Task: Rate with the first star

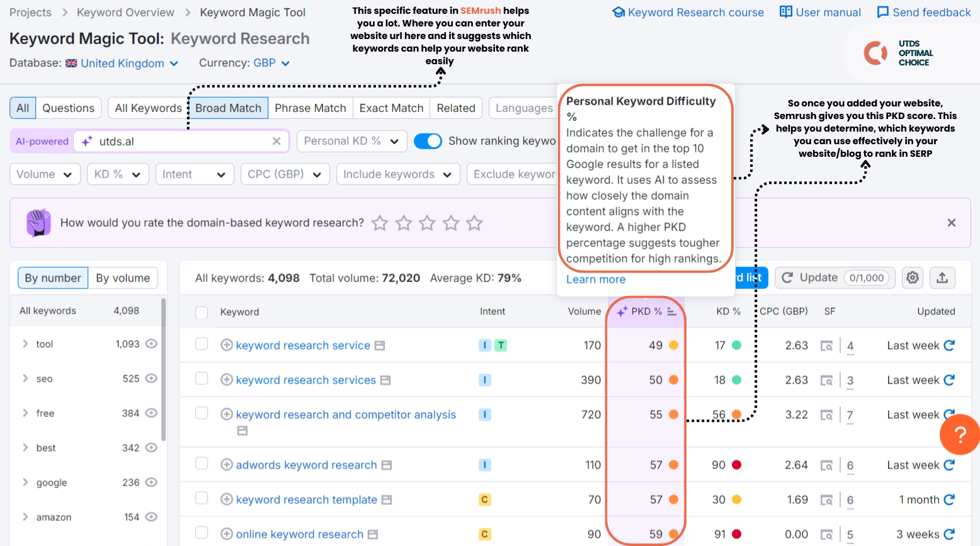Action: [380, 223]
